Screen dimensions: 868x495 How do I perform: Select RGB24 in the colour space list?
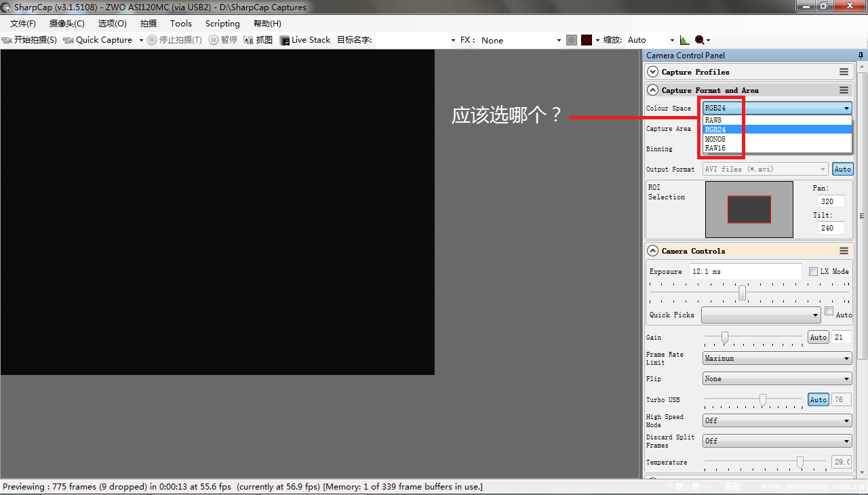coord(777,130)
